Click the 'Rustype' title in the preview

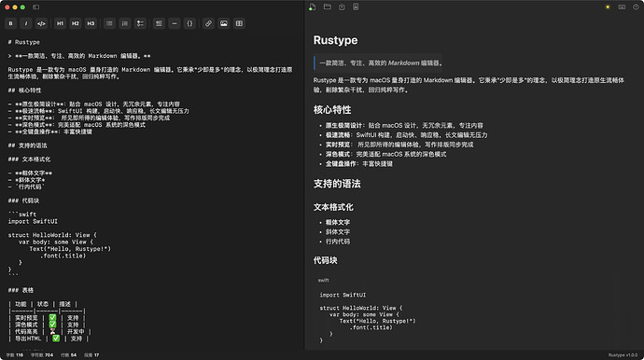click(335, 40)
